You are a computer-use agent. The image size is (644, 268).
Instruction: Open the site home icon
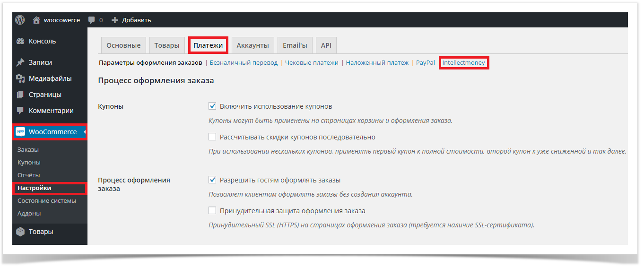coord(36,20)
